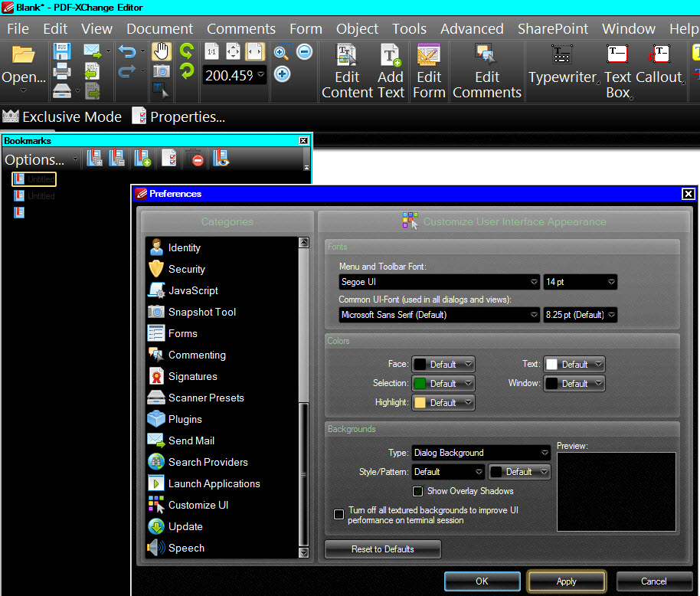The image size is (700, 596).
Task: Select the Snapshot camera tool
Action: click(x=161, y=71)
